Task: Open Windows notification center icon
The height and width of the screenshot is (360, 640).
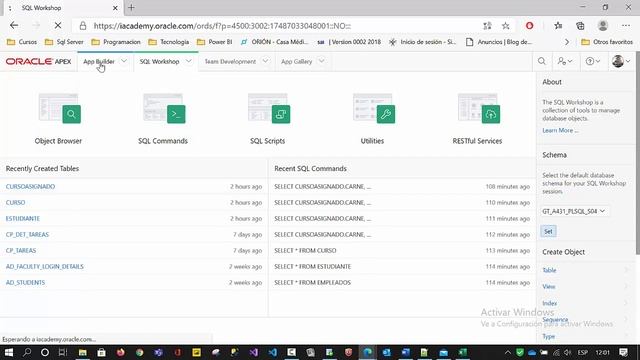Action: point(623,352)
